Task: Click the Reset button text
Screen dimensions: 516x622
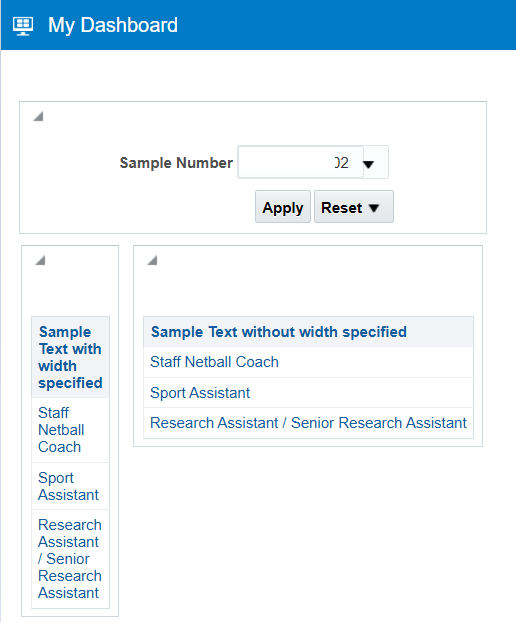Action: click(x=341, y=207)
